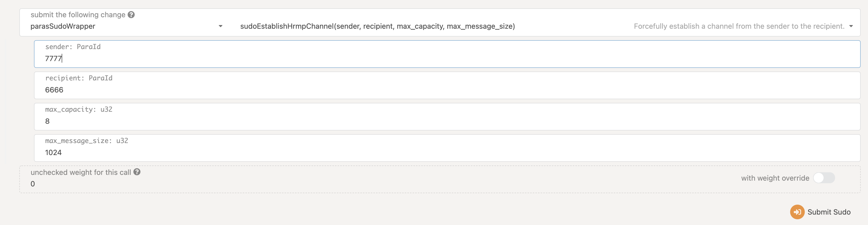Click help icon next to unchecked weight label
The height and width of the screenshot is (225, 868).
click(137, 172)
